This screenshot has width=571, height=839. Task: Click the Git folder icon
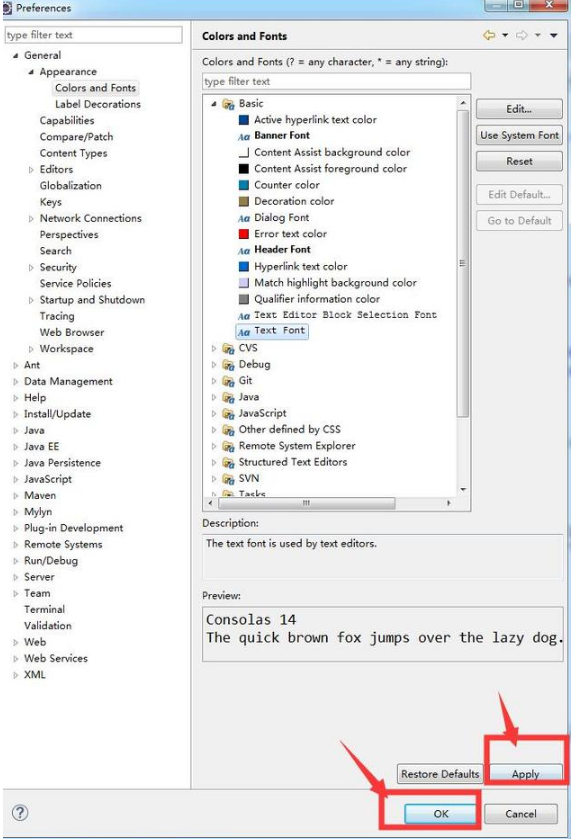pos(229,381)
